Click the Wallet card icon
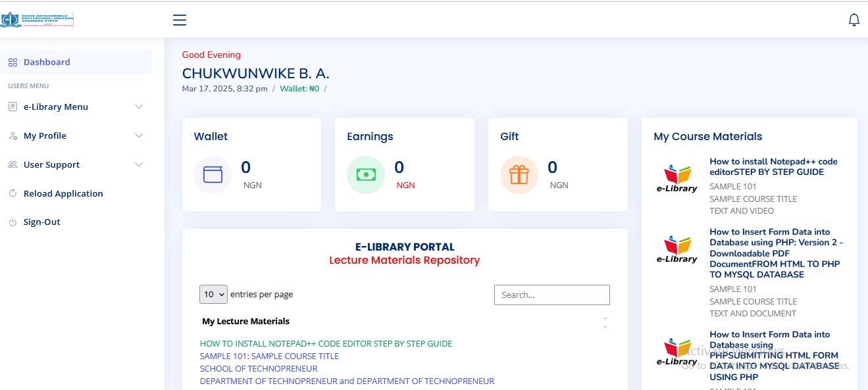This screenshot has width=868, height=390. point(213,175)
